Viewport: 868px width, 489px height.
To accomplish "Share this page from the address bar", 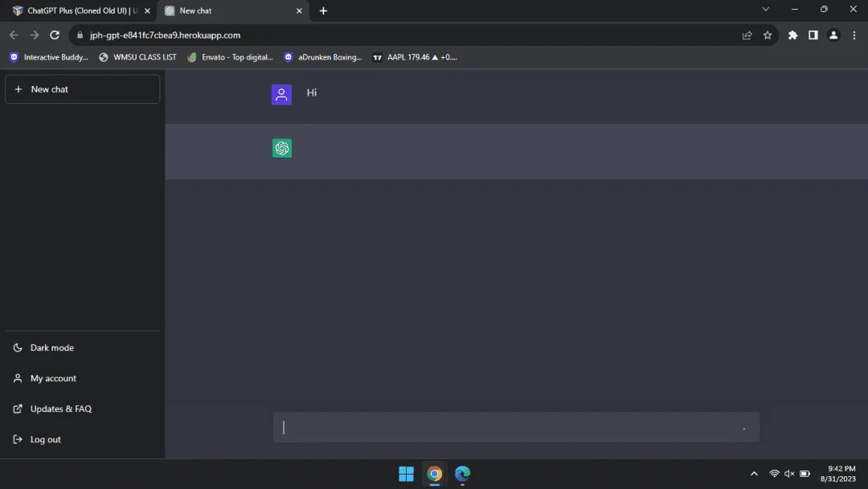I will (x=747, y=35).
